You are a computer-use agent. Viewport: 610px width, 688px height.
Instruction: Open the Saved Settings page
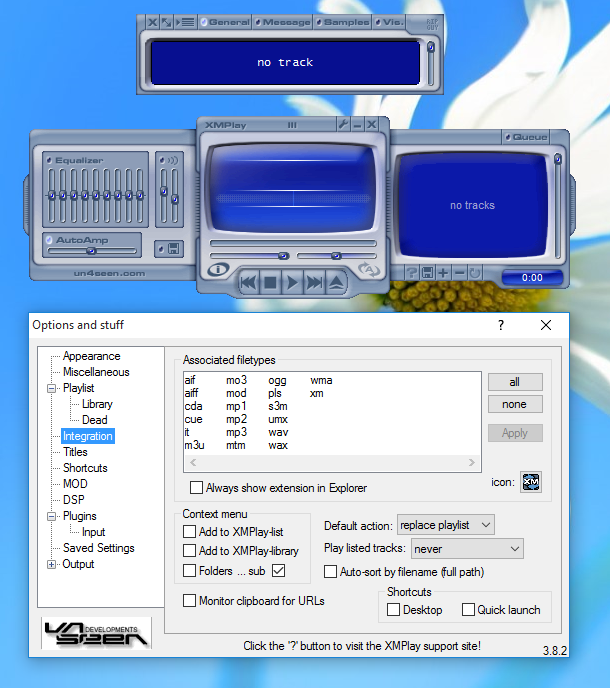coord(98,548)
